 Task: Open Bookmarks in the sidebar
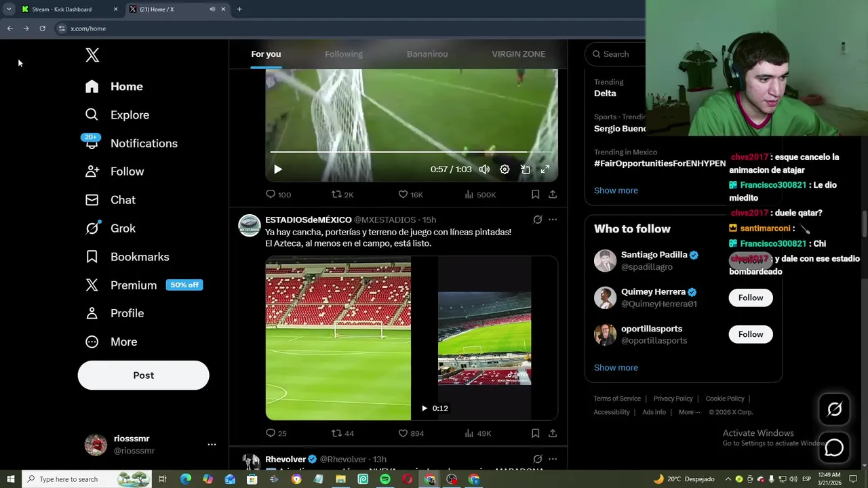(x=127, y=257)
